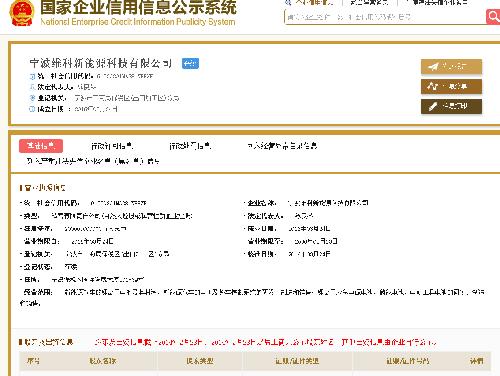The width and height of the screenshot is (500, 376).
Task: Click the red magnifier search icon
Action: coord(493,16)
